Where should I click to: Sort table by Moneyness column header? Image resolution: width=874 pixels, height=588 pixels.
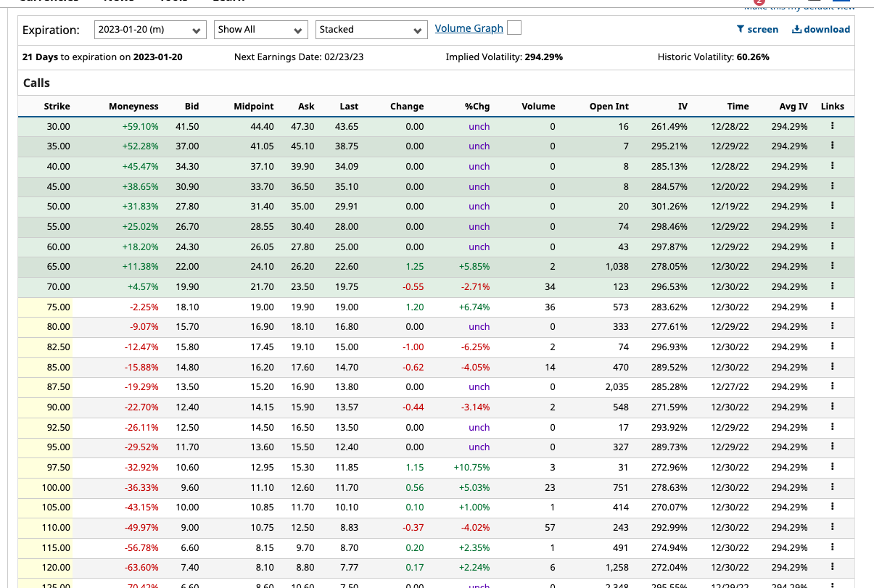pos(133,106)
